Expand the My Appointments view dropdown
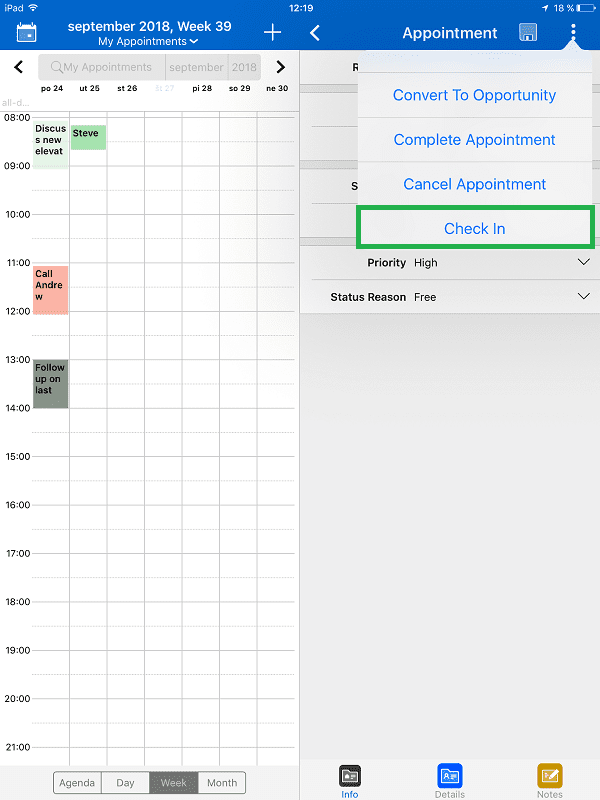This screenshot has height=800, width=600. pos(148,42)
